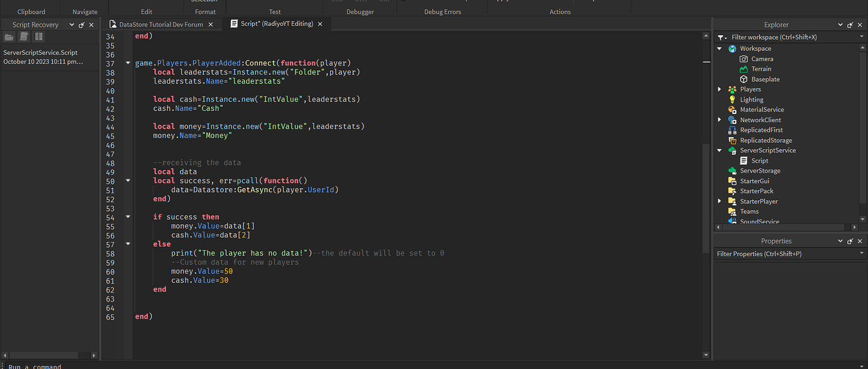The height and width of the screenshot is (369, 868).
Task: Select the Camera object under Workspace
Action: 762,59
